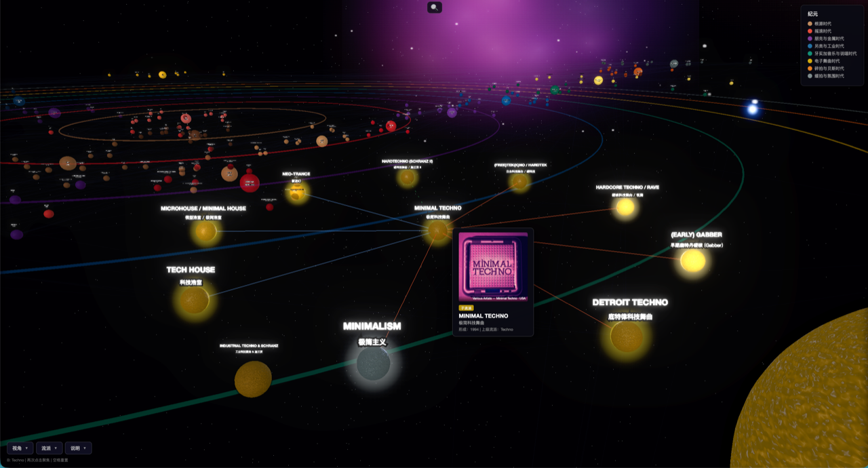Click the bright blue-white star

[x=752, y=109]
